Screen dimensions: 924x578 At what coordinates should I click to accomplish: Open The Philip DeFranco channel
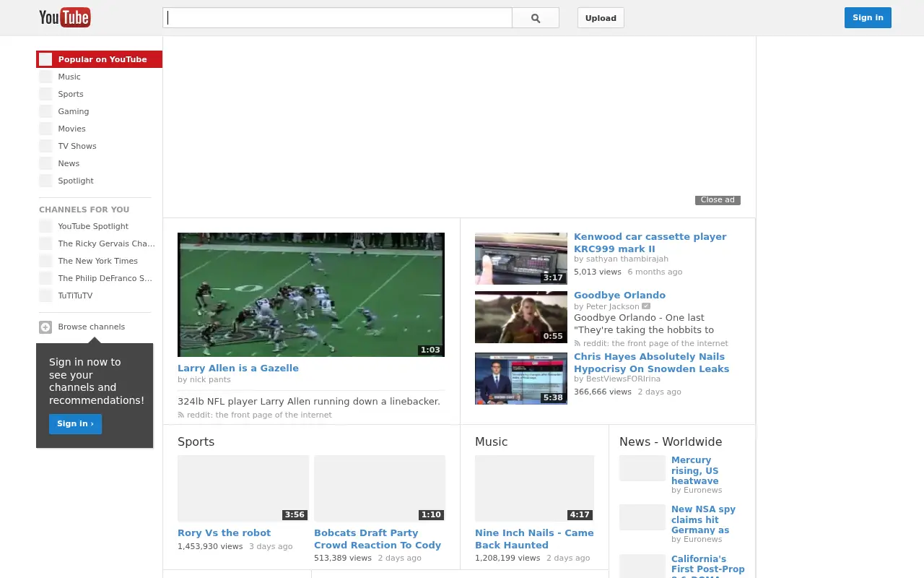click(99, 278)
